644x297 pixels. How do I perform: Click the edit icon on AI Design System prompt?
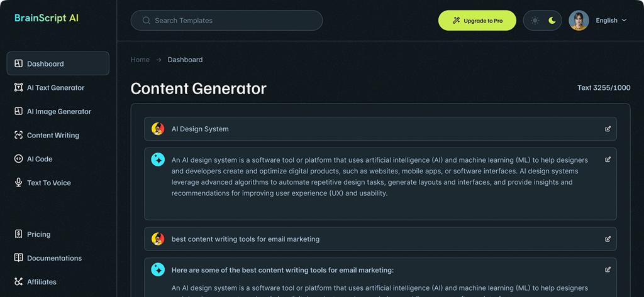608,129
